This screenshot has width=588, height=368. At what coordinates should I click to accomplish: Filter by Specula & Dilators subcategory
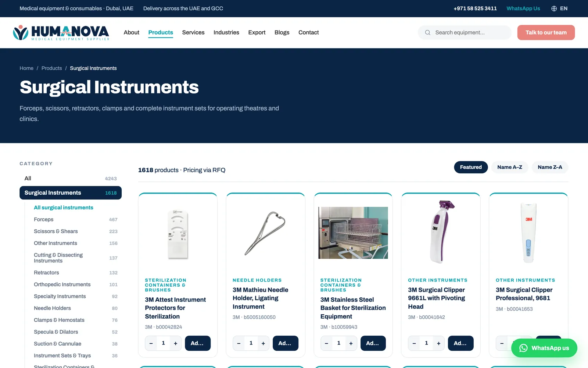point(76,332)
